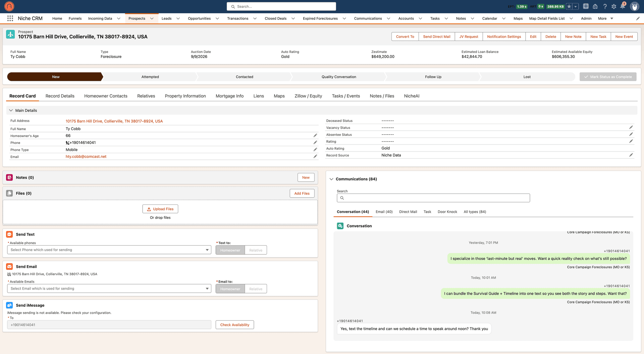
Task: Open Setup gear icon
Action: tap(614, 6)
